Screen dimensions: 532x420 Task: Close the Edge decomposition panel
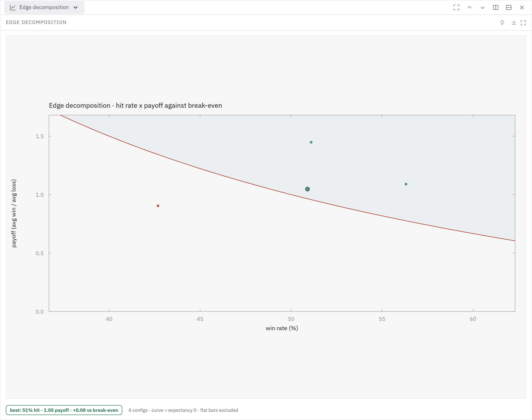click(x=522, y=7)
